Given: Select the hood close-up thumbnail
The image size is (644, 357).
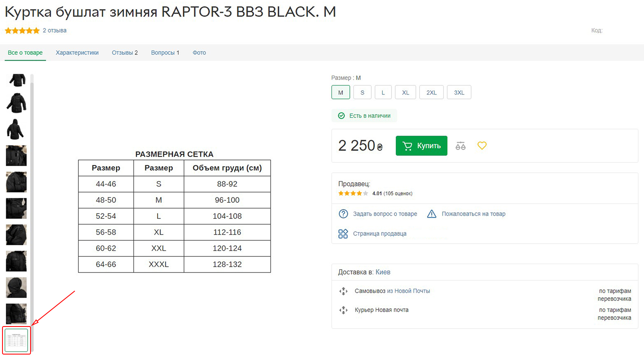Looking at the screenshot, I should point(17,287).
